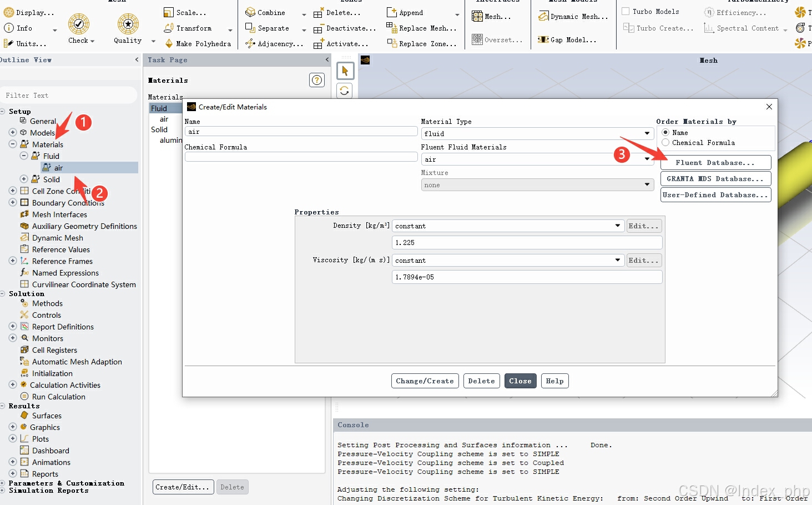Select Run Calculation in outline
Viewport: 812px width, 505px height.
(58, 397)
